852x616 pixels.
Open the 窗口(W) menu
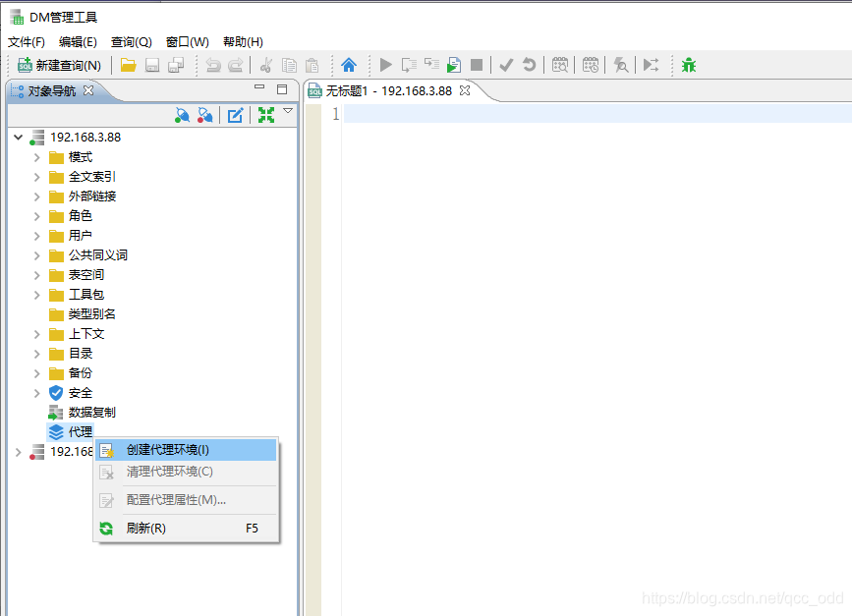coord(187,42)
